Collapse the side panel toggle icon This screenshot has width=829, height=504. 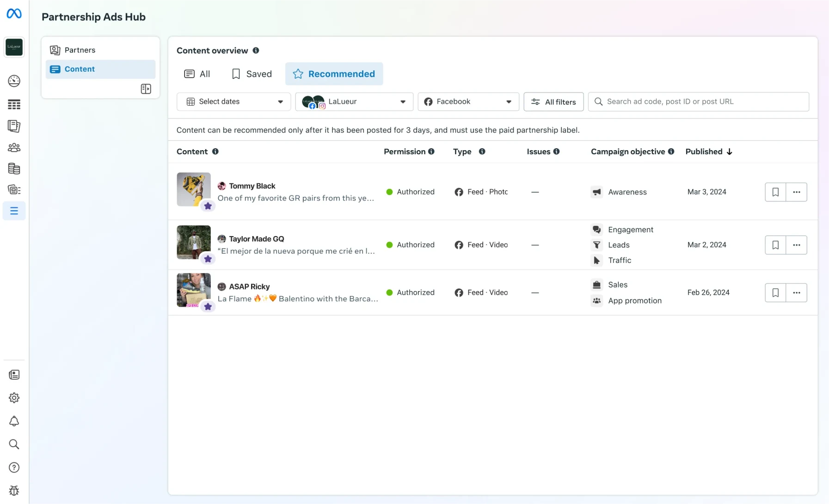[x=146, y=89]
